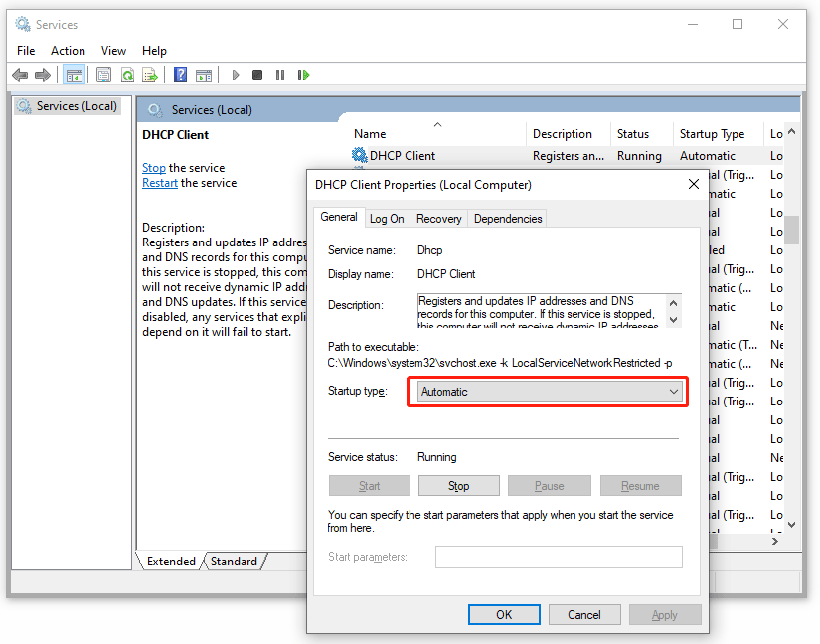Select the DHCP Client icon in the list
Screen dimensions: 820x644
click(358, 155)
